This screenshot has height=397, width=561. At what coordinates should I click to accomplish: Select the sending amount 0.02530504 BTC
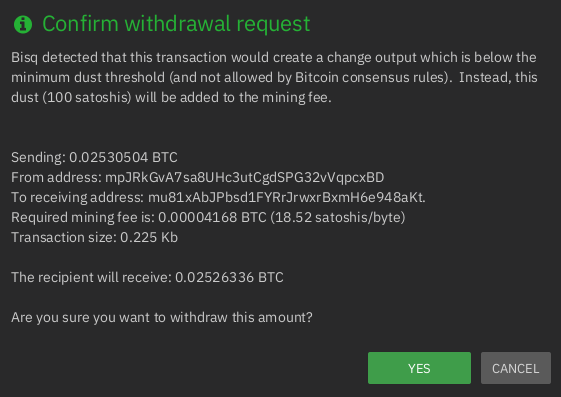tap(123, 157)
